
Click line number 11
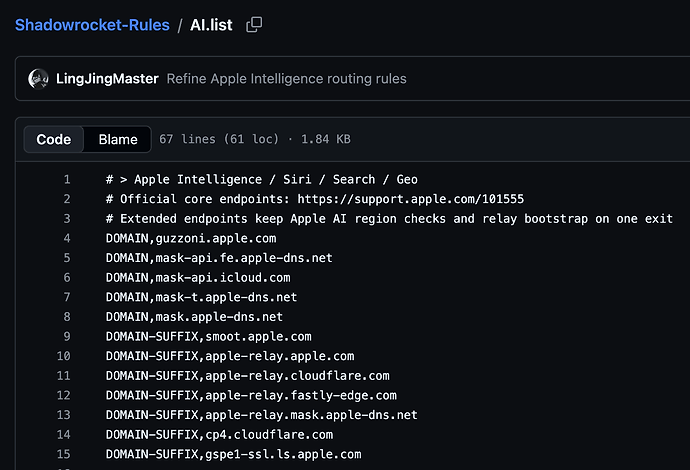tap(63, 376)
